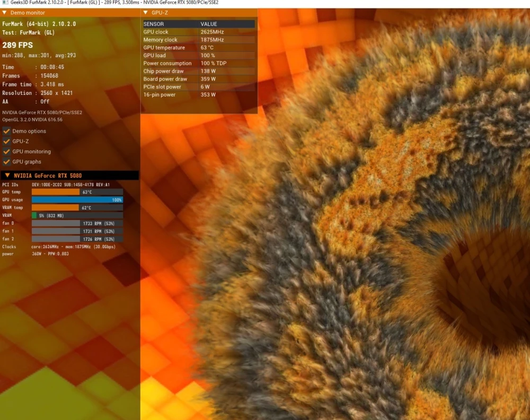Collapse the Demo monitor panel triangle
Screen dimensions: 530x420
click(x=4, y=13)
